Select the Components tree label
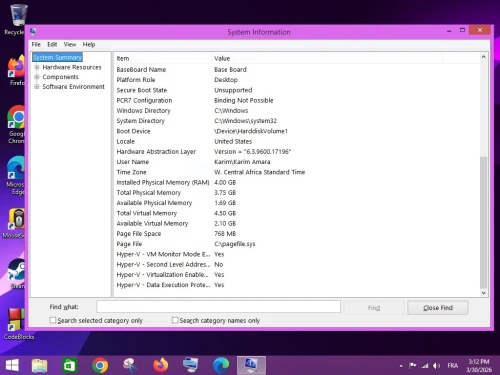 click(60, 77)
